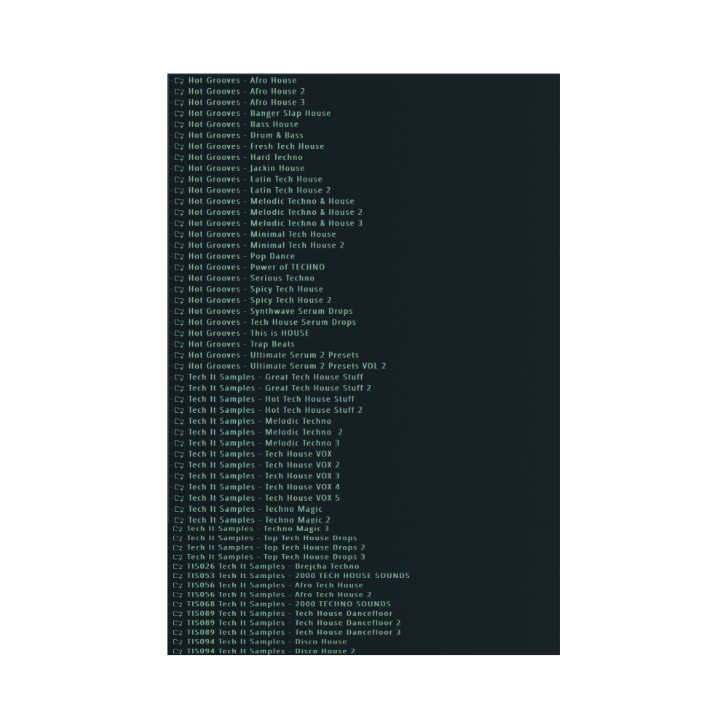This screenshot has height=728, width=728.
Task: Open Tech It Samples - Top Tech House Drops
Action: coord(272,538)
